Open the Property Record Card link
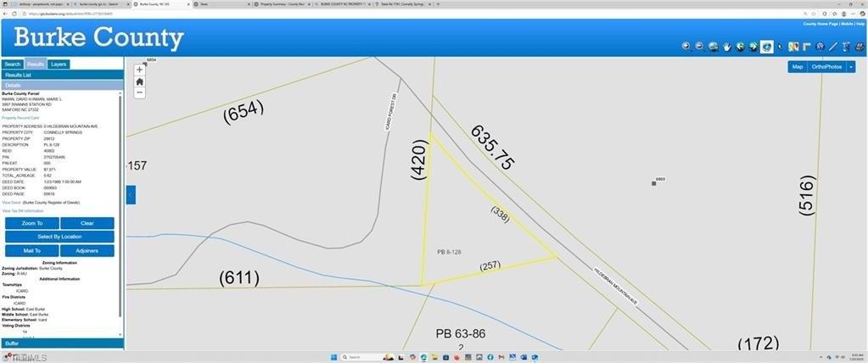868x363 pixels. (20, 118)
